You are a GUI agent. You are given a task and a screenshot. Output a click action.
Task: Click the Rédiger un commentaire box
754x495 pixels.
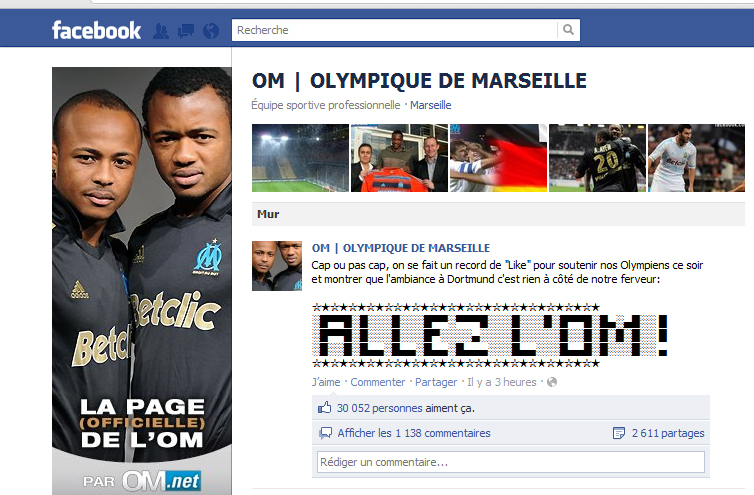[x=511, y=462]
